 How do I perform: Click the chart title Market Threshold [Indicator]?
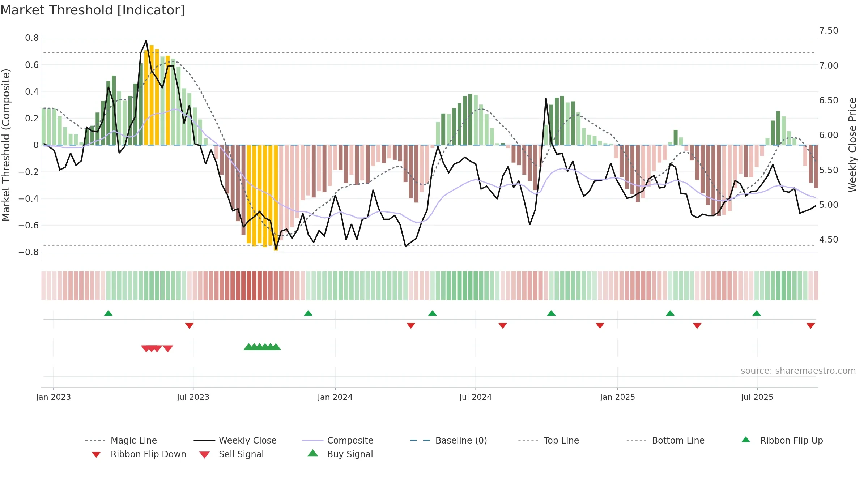[x=93, y=10]
